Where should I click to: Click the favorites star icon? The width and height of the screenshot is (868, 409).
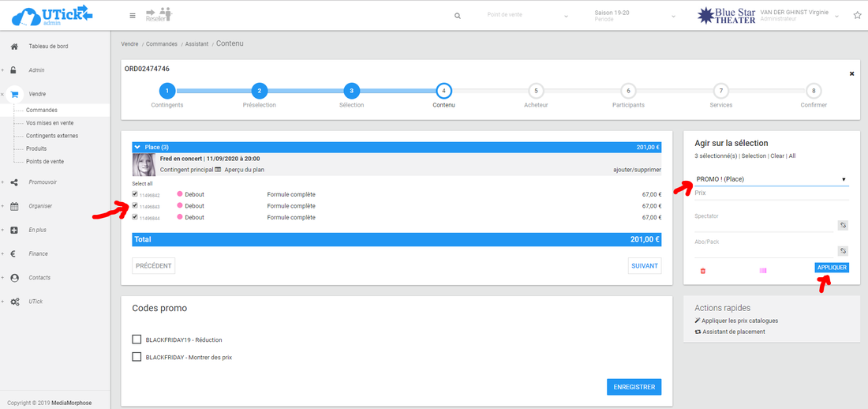pyautogui.click(x=857, y=16)
